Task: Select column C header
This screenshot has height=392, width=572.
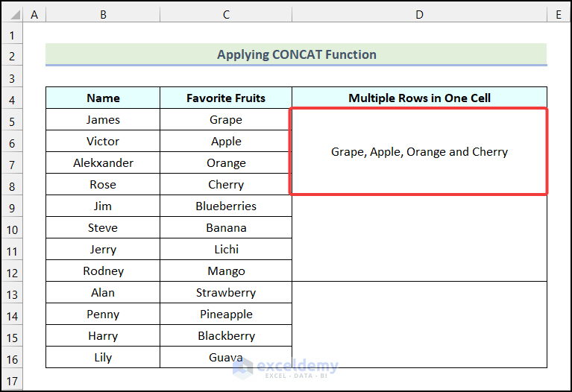Action: click(226, 15)
